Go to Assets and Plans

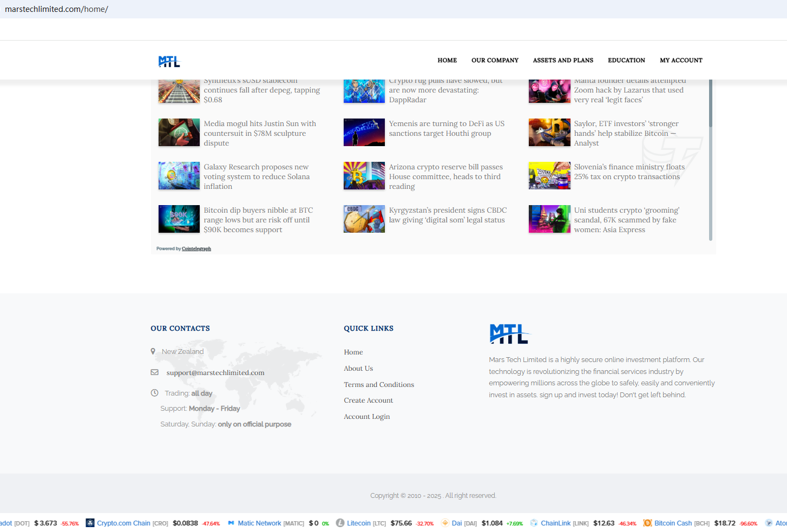pos(563,60)
